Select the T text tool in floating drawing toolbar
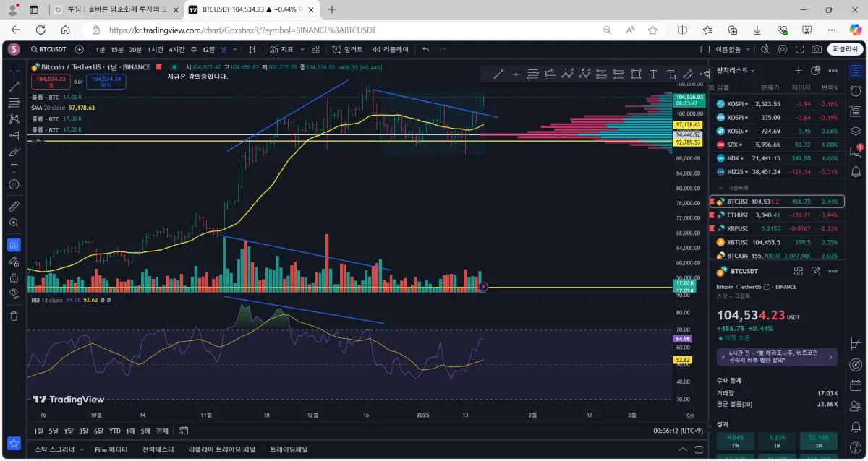Image resolution: width=868 pixels, height=461 pixels. tap(653, 74)
